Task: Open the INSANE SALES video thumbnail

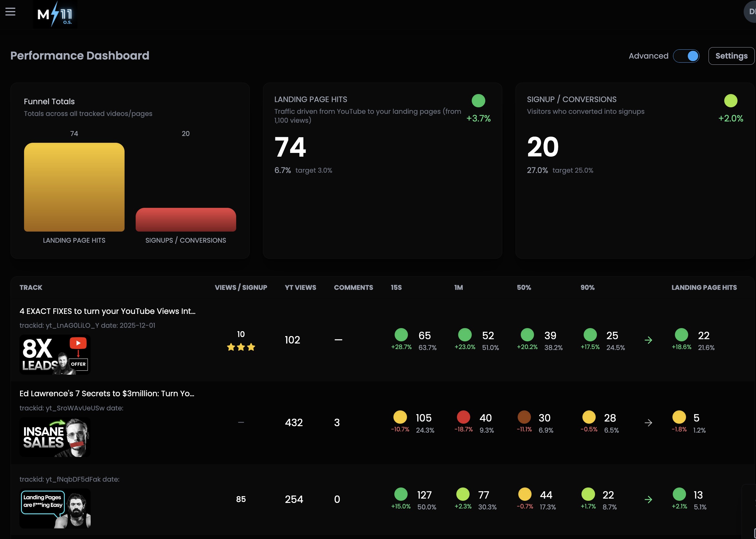Action: [55, 437]
